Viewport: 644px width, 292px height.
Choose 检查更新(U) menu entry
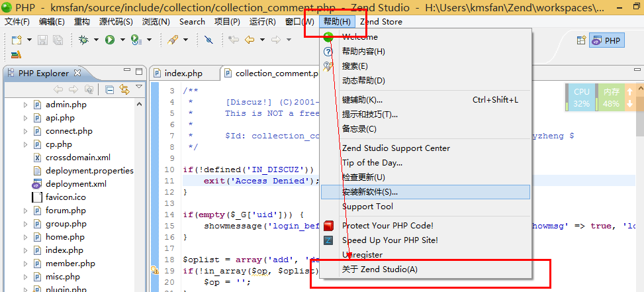[426, 177]
